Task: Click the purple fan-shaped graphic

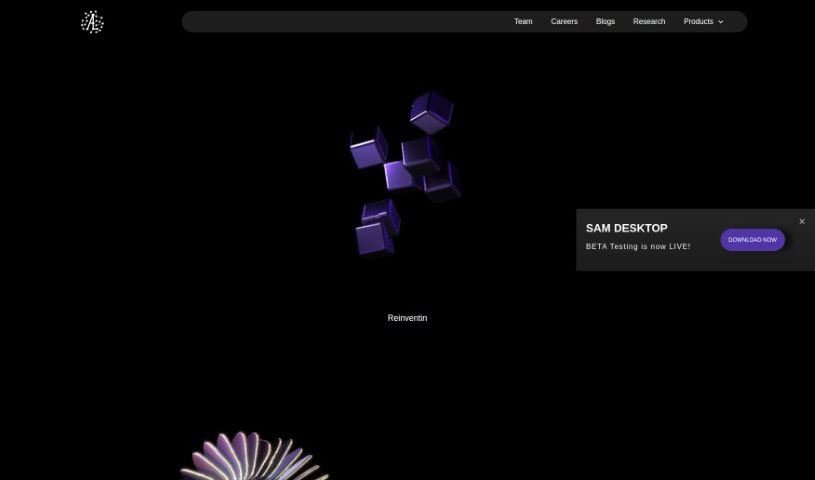Action: pos(255,456)
